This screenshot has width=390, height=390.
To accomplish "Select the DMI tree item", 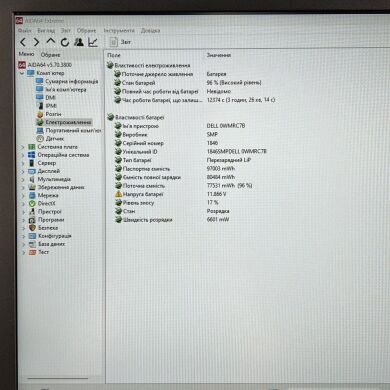I will [x=46, y=97].
